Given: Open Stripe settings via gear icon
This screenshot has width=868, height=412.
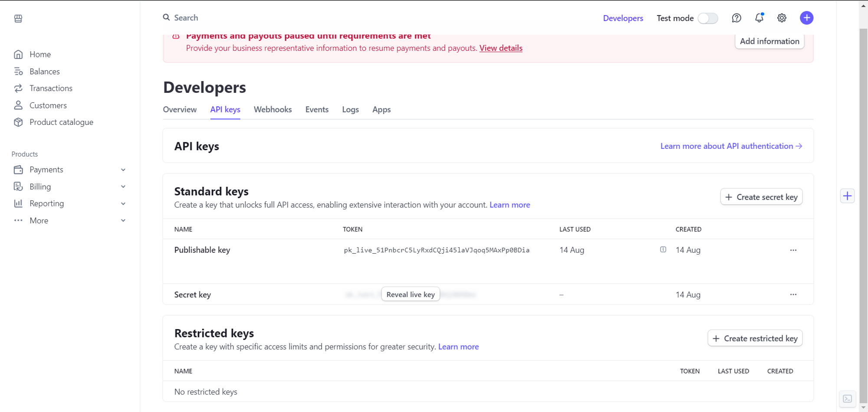Looking at the screenshot, I should [781, 18].
